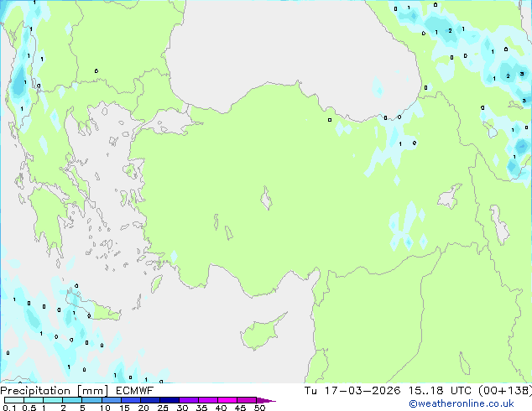Click the 0.5–1 mm legend color swatch
Image resolution: width=532 pixels, height=411 pixels.
tap(34, 400)
